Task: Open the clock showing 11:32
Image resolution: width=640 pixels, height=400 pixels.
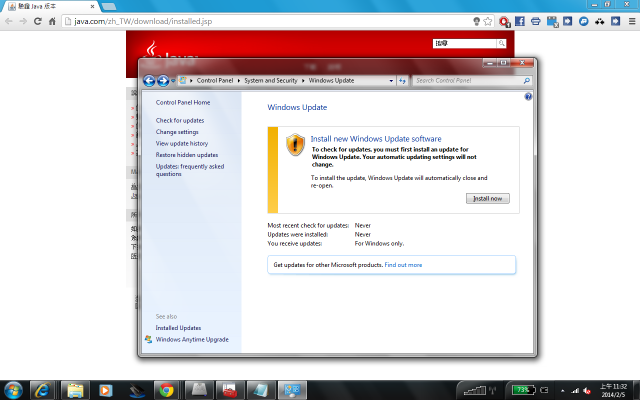Action: [x=613, y=390]
